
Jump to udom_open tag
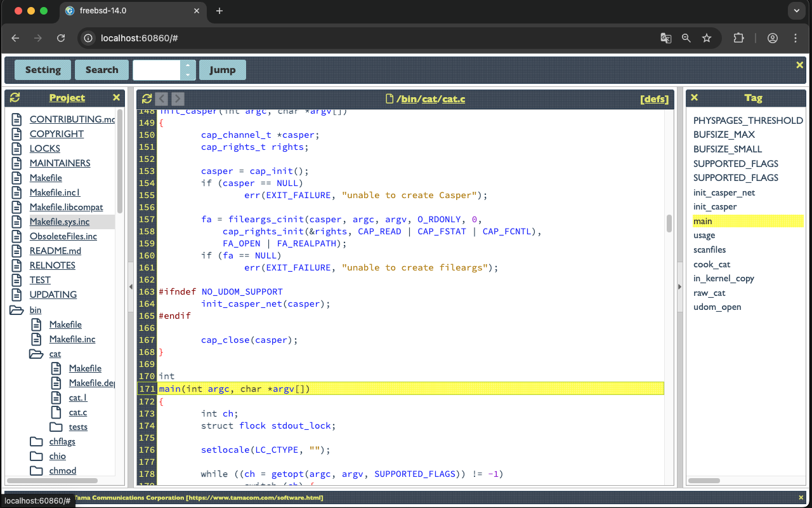(717, 307)
